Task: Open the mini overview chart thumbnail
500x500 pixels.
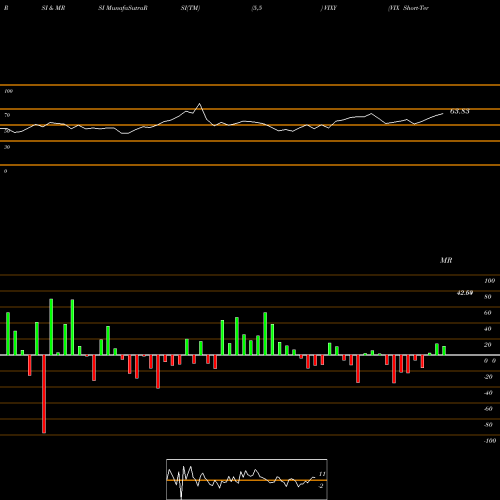Action: (x=247, y=479)
